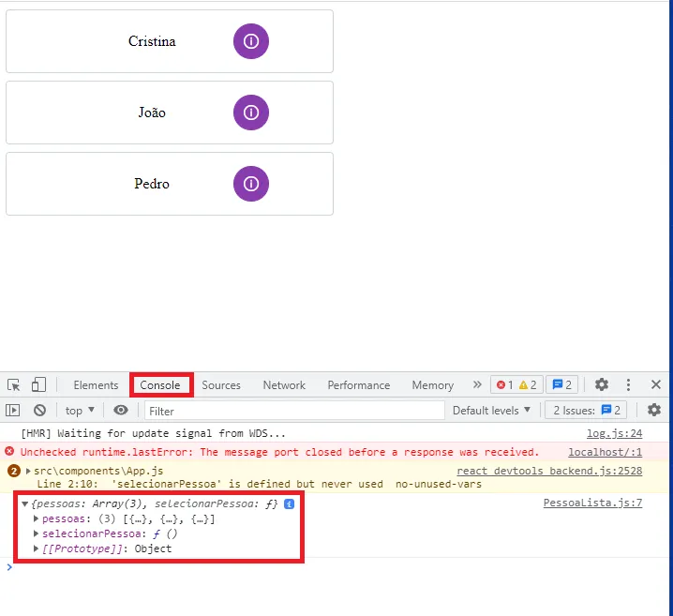Image resolution: width=673 pixels, height=616 pixels.
Task: Open react_devtools_backend.js:2528 link
Action: point(549,471)
